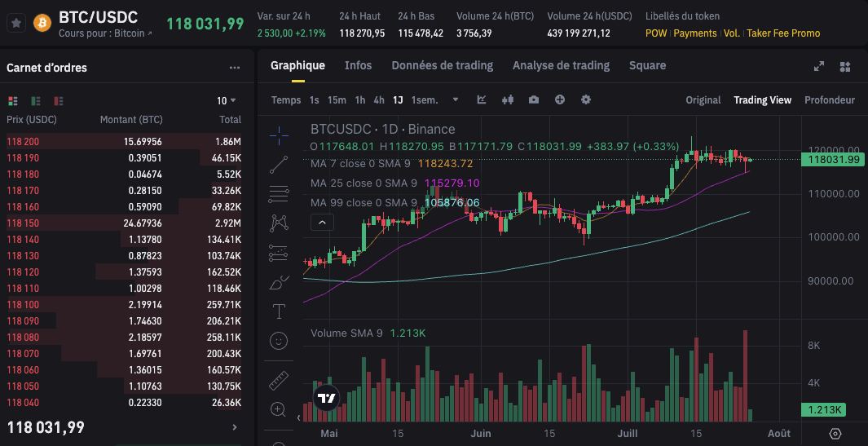This screenshot has width=868, height=446.
Task: Change the candlestick chart style icon
Action: tap(508, 99)
